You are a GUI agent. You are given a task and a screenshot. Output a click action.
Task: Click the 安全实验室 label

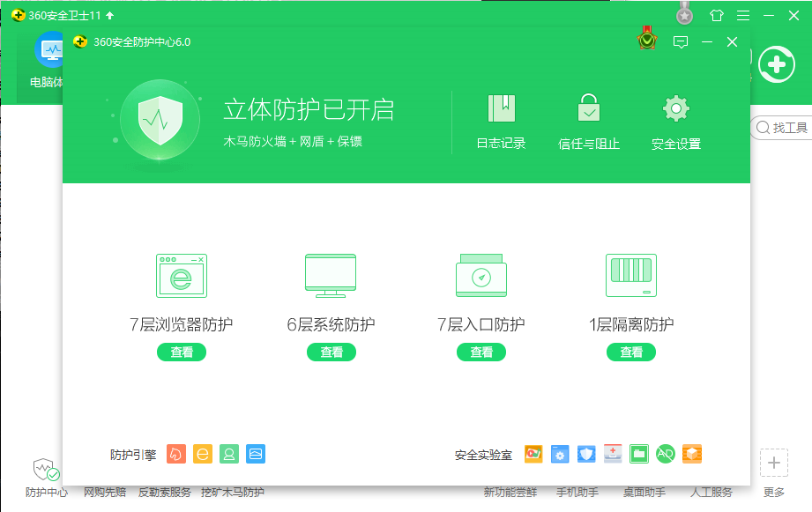(x=483, y=455)
